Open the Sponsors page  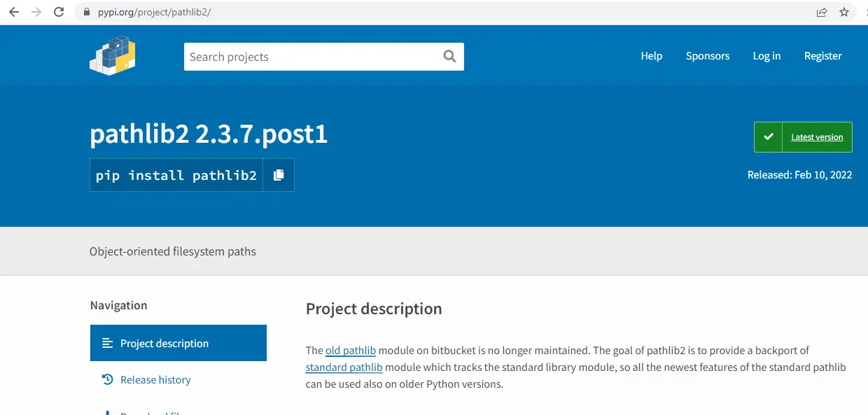(708, 56)
